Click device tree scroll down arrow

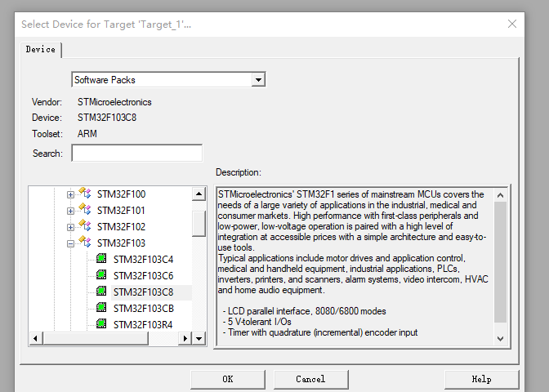[199, 338]
